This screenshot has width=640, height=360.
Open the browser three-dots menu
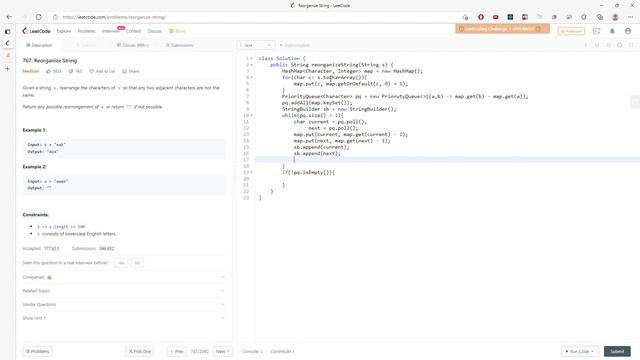point(631,17)
